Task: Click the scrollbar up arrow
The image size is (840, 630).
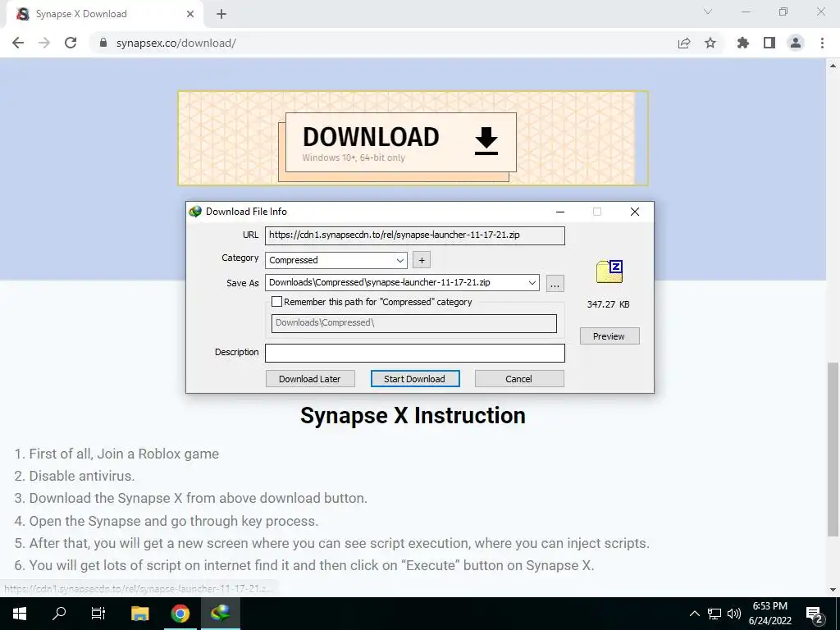Action: point(833,66)
